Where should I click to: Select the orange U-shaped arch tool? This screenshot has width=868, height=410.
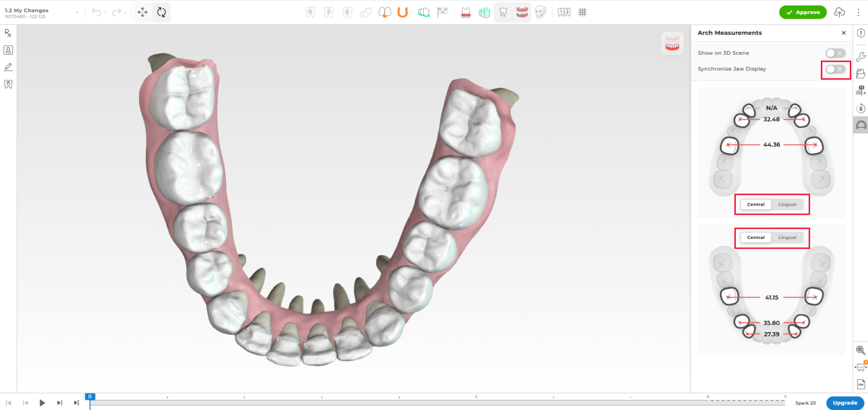coord(401,12)
